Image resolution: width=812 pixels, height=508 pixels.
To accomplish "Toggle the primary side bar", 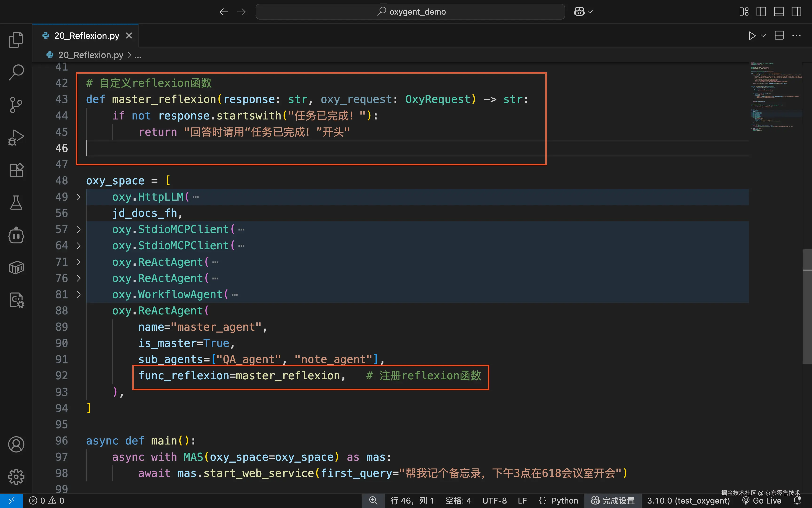I will (761, 12).
